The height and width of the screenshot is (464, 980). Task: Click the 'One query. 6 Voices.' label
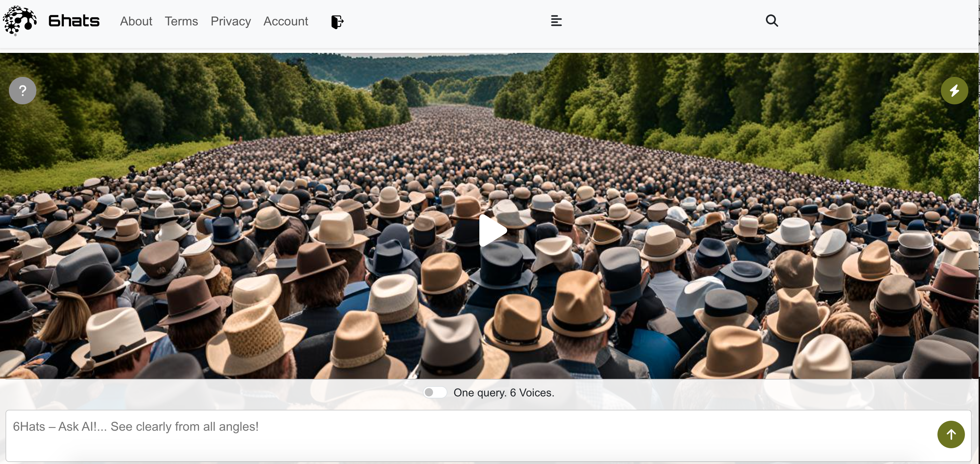point(504,392)
